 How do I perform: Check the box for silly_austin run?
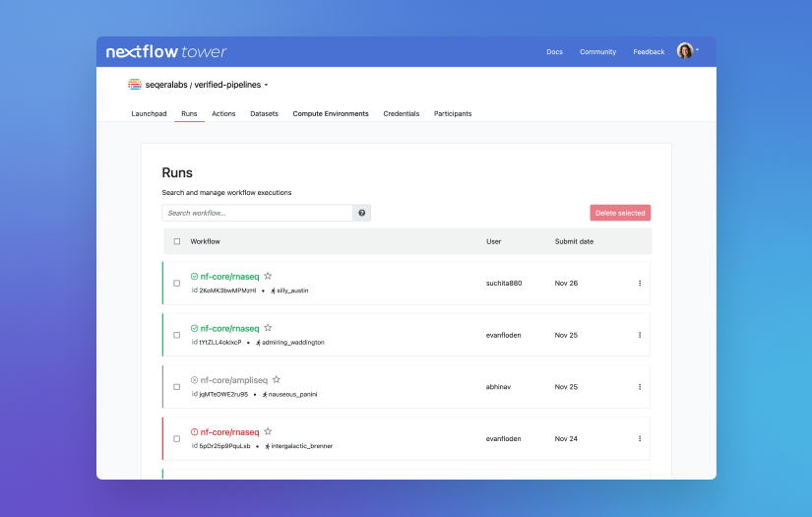click(177, 284)
